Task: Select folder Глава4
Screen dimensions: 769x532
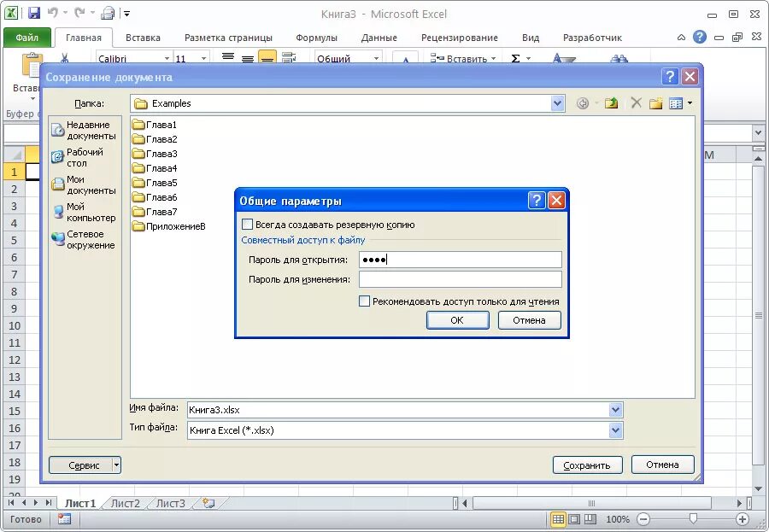Action: (x=155, y=168)
